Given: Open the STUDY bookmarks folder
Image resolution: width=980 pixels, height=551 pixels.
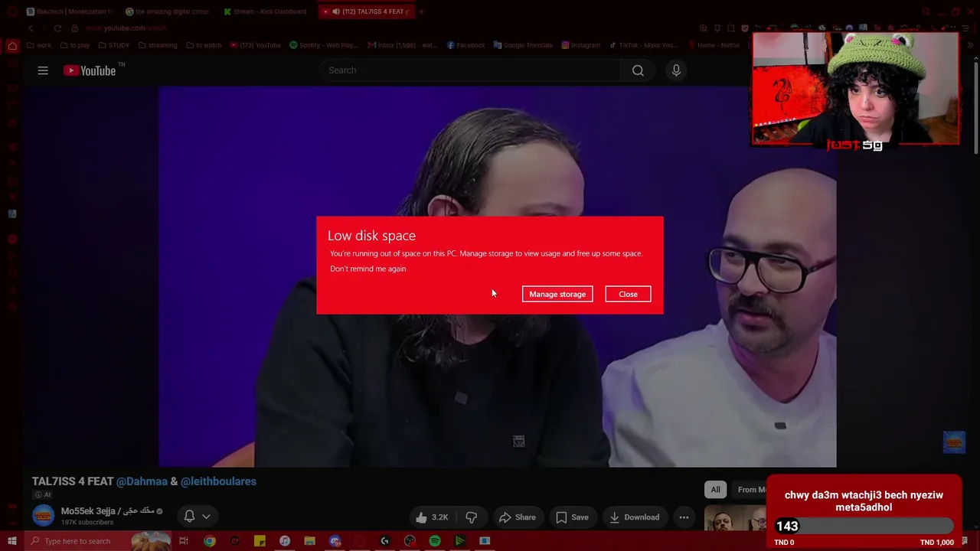Looking at the screenshot, I should point(114,45).
